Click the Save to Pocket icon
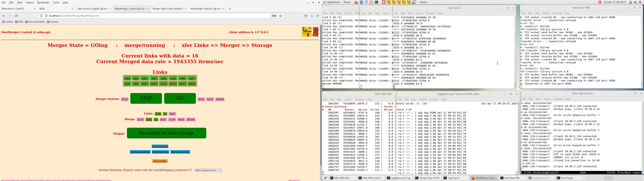 306,16
